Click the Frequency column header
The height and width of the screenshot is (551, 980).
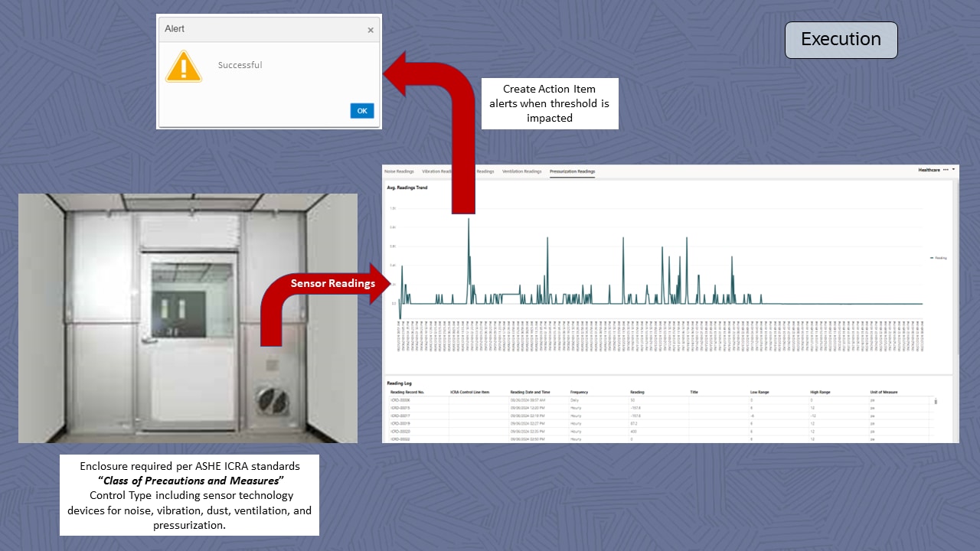click(x=580, y=392)
